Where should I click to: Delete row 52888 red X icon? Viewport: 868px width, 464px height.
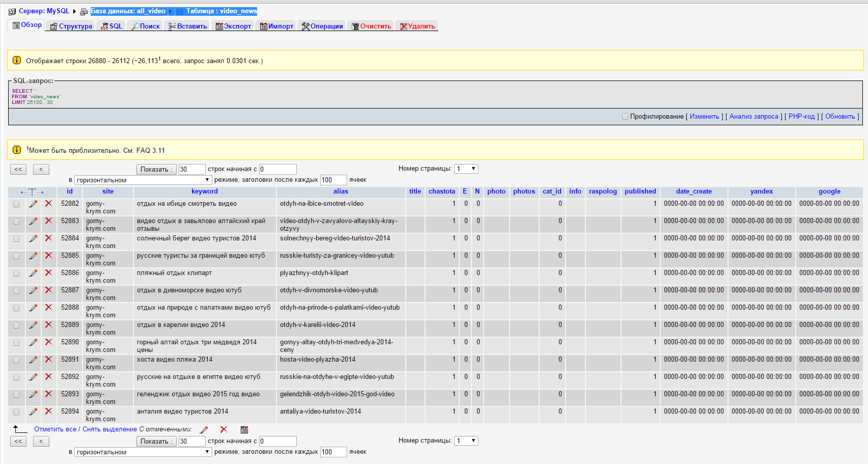(x=48, y=308)
